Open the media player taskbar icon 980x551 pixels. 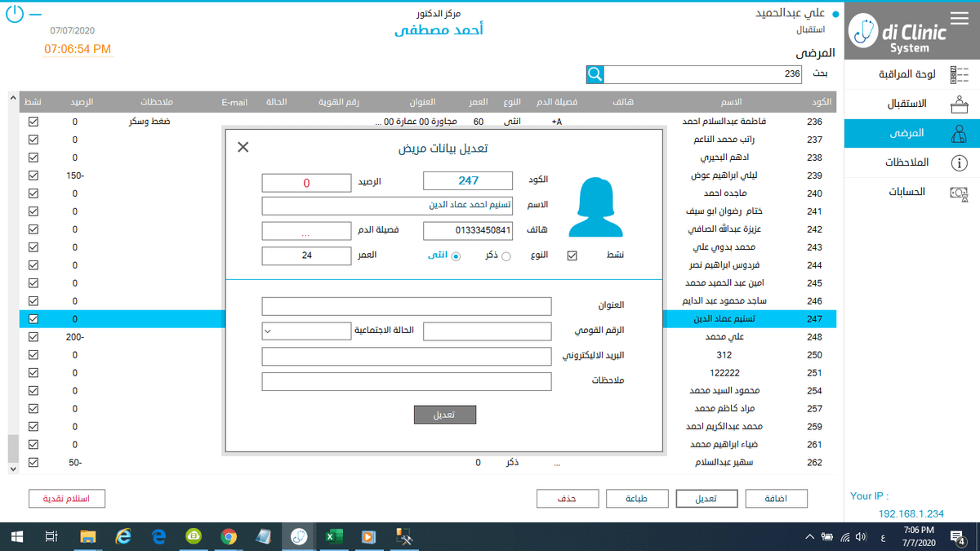tap(368, 536)
